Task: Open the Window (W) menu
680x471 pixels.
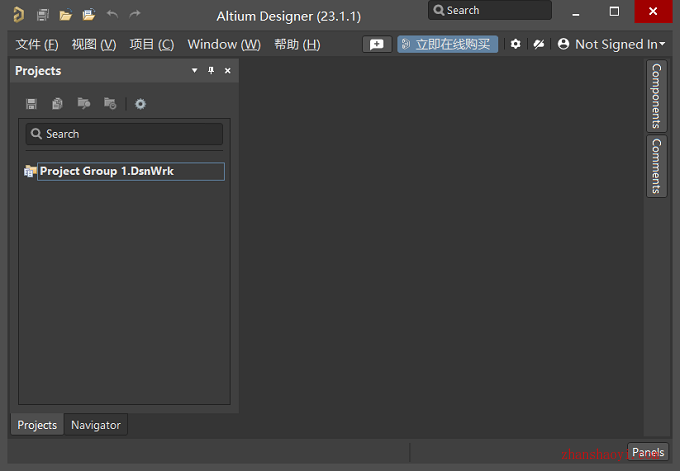Action: tap(224, 44)
